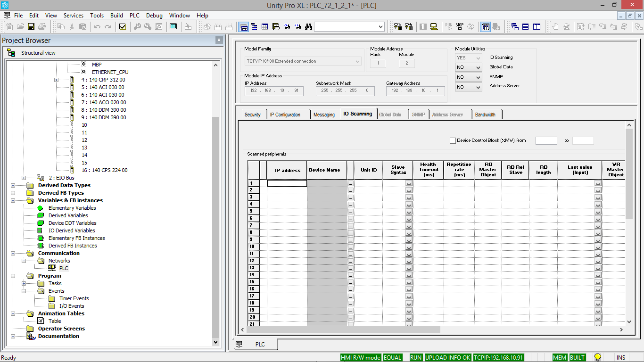
Task: Open the Find/Replace binoculars tool
Action: pos(308,27)
